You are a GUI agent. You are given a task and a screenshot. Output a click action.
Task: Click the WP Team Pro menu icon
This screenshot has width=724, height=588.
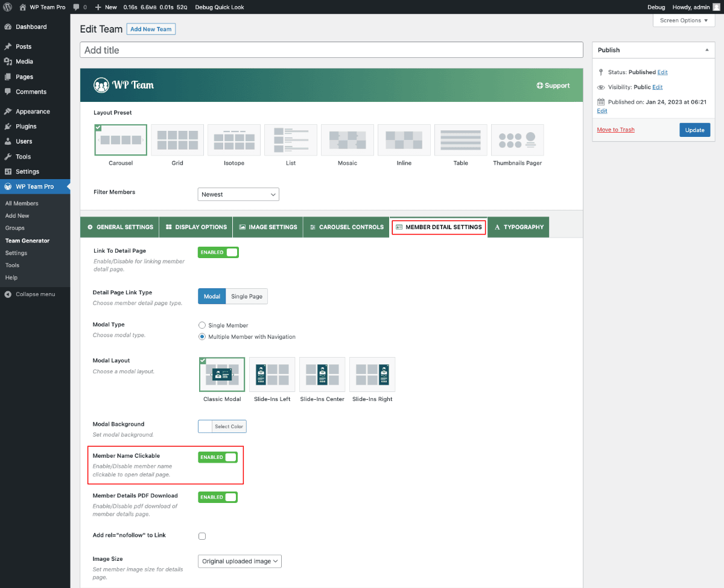point(8,187)
